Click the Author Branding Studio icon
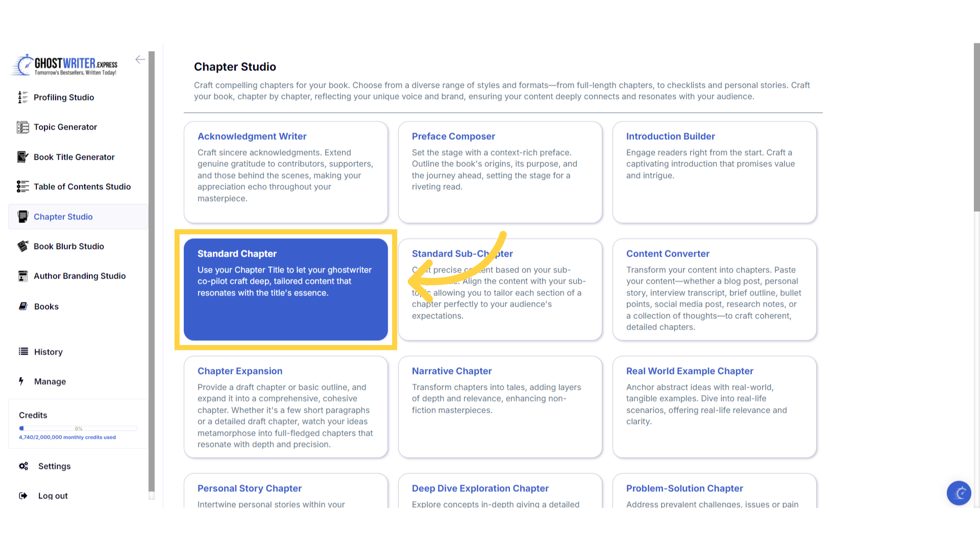This screenshot has width=980, height=551. [x=22, y=276]
